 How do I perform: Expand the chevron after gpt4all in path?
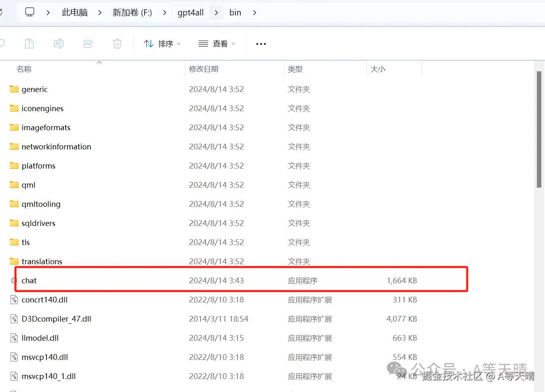pos(216,13)
